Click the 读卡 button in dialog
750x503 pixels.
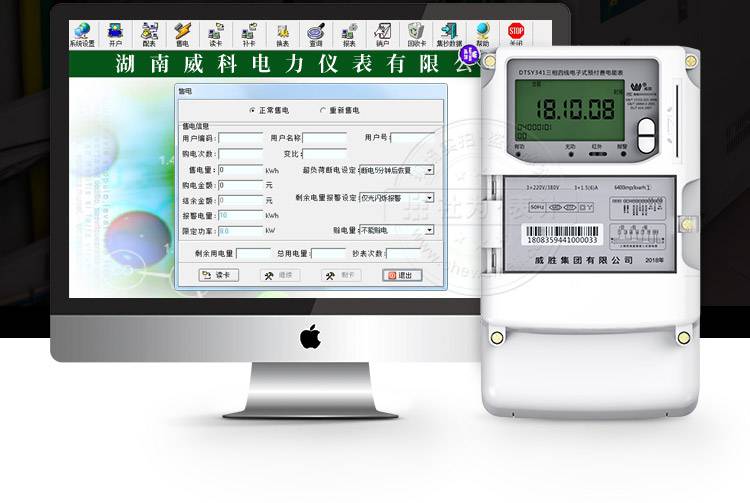coord(219,275)
